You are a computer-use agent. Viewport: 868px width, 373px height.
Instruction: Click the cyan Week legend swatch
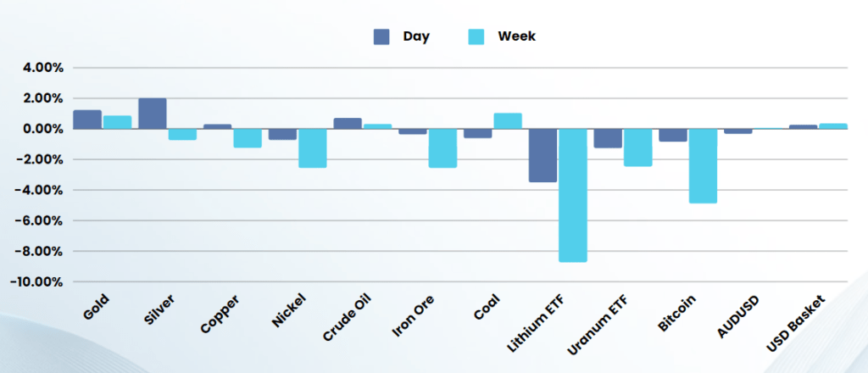point(476,36)
